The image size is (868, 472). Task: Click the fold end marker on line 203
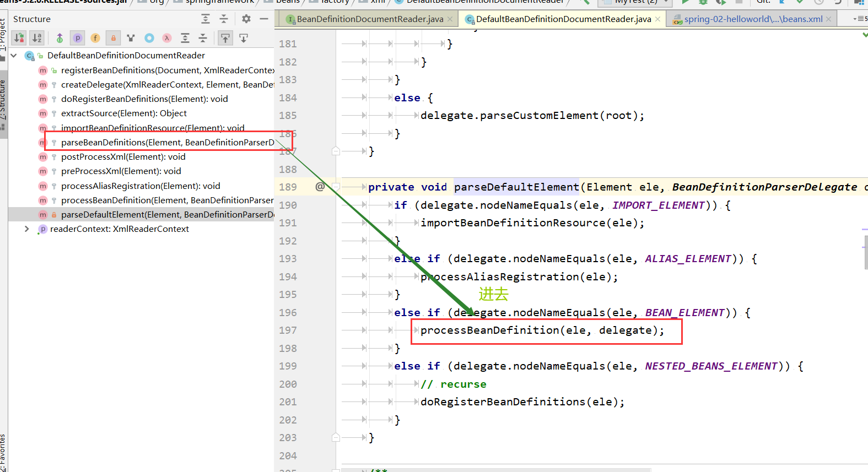[x=336, y=437]
